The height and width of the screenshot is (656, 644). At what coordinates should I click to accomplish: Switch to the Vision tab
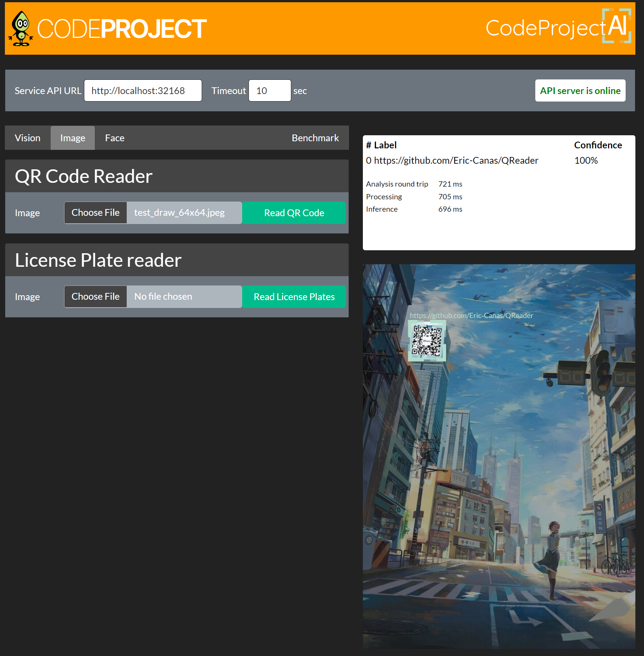(x=27, y=137)
